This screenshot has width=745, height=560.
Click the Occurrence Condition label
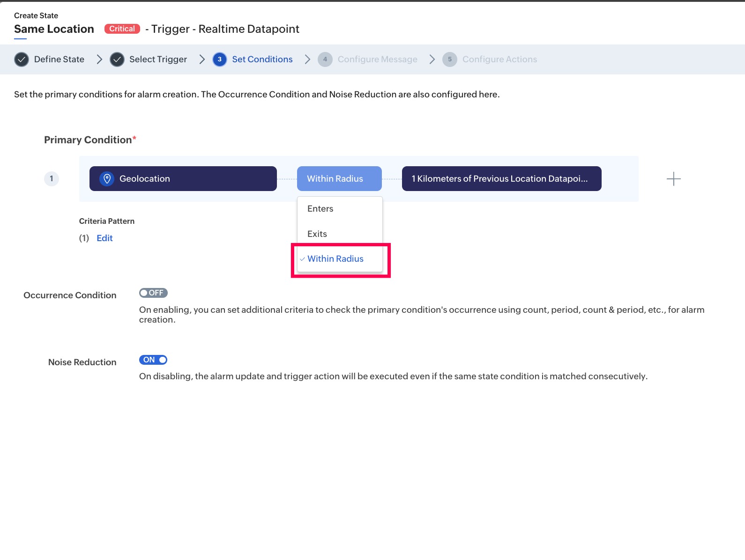point(70,295)
